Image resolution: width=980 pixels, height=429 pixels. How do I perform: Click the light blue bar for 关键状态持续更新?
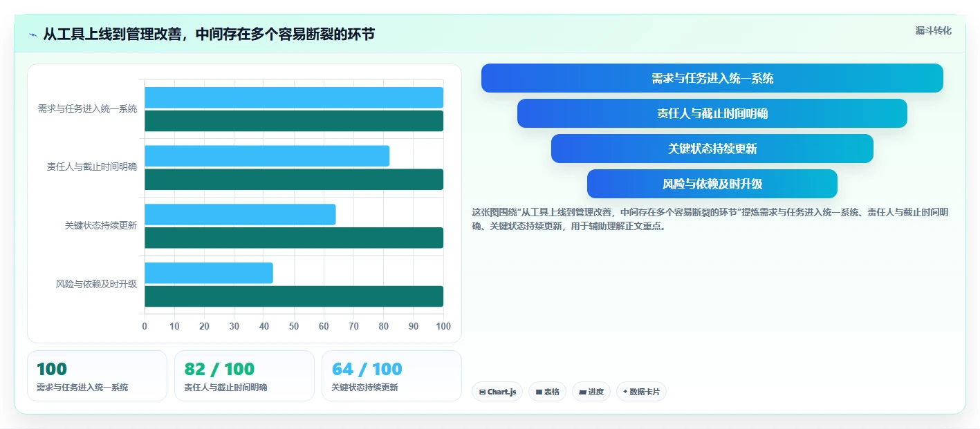pos(240,214)
